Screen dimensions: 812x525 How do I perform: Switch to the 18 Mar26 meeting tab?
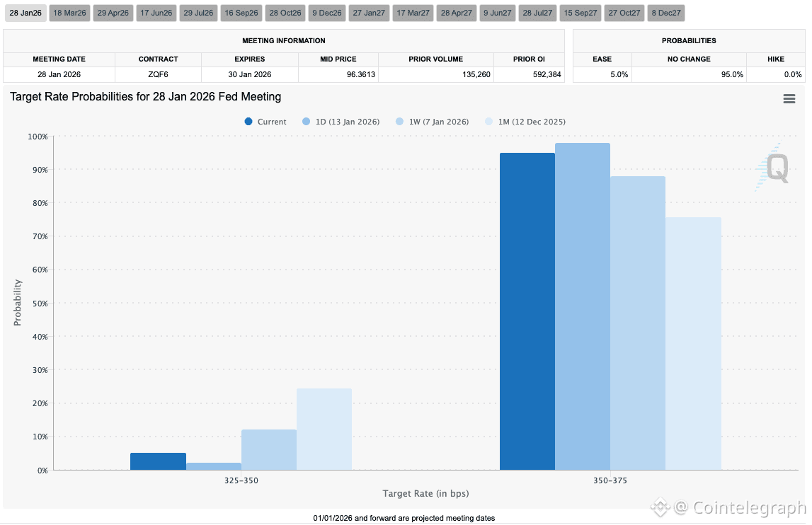coord(69,13)
